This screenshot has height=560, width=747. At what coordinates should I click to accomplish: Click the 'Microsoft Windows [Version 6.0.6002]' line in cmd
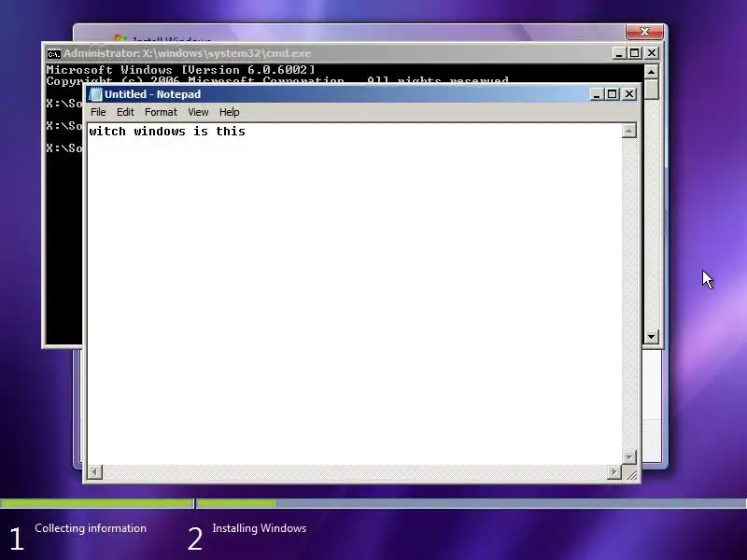pyautogui.click(x=180, y=70)
